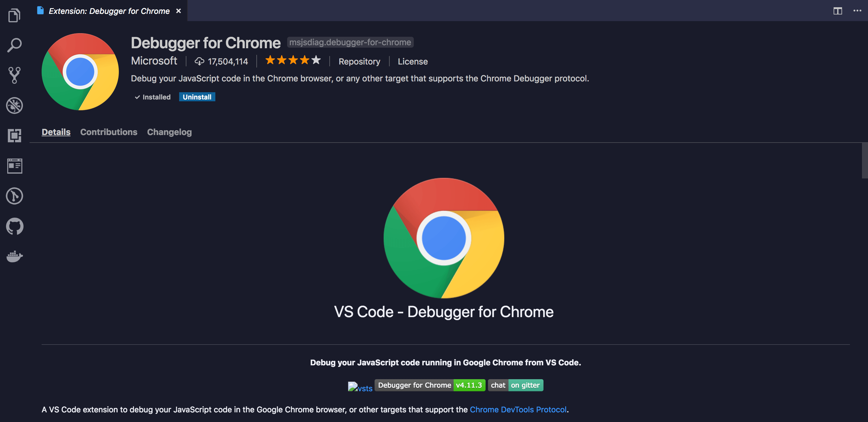The height and width of the screenshot is (422, 868).
Task: Open the Browser Preview panel icon
Action: tap(14, 165)
